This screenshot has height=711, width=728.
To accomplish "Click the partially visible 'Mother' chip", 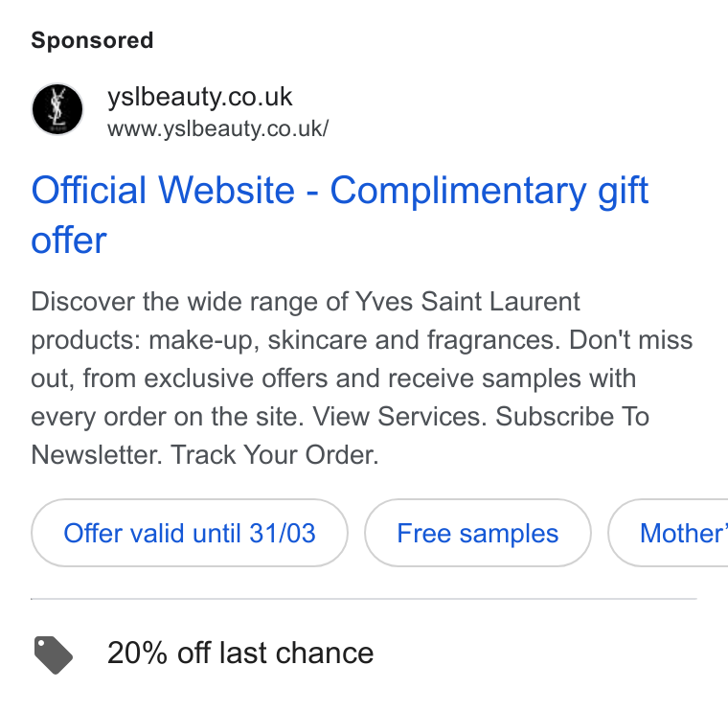I will (x=669, y=533).
